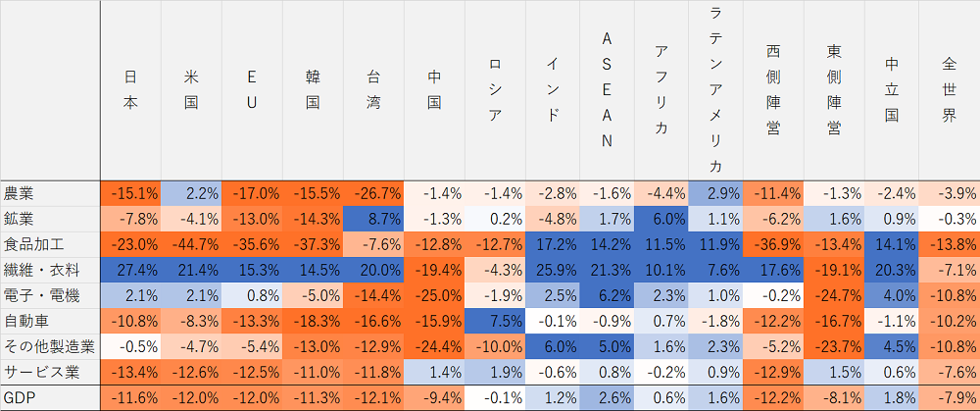
Task: Select the その他製造業 row label
Action: 50,346
